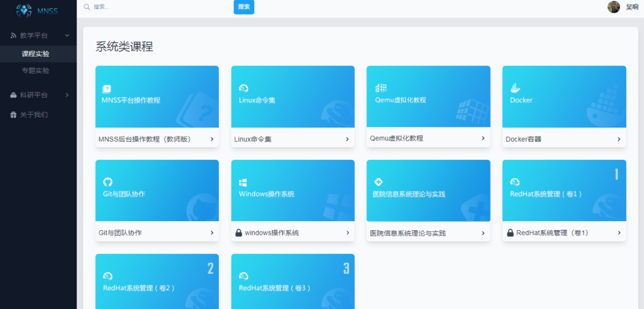
Task: Open the Docker容器 link
Action: click(523, 139)
